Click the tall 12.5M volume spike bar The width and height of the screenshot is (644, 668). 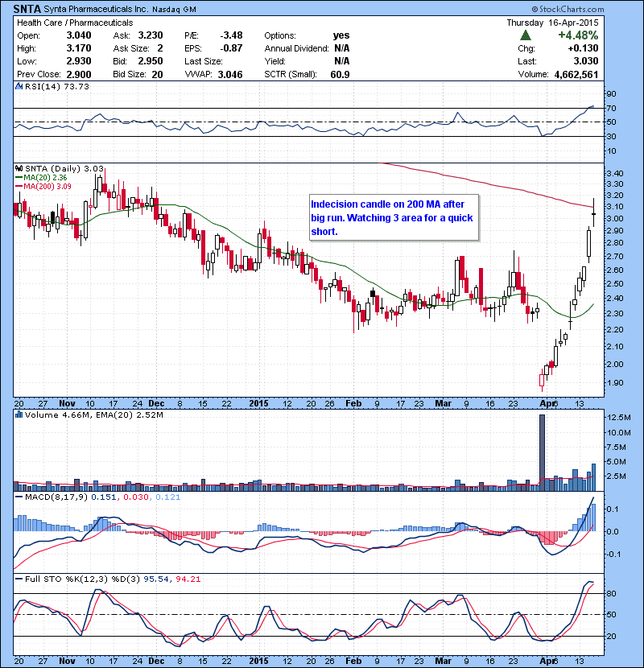(x=542, y=453)
